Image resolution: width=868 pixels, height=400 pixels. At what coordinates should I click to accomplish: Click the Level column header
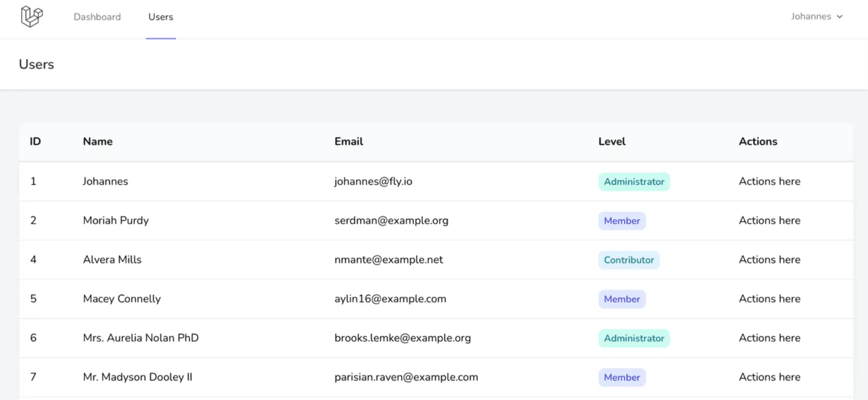(612, 142)
